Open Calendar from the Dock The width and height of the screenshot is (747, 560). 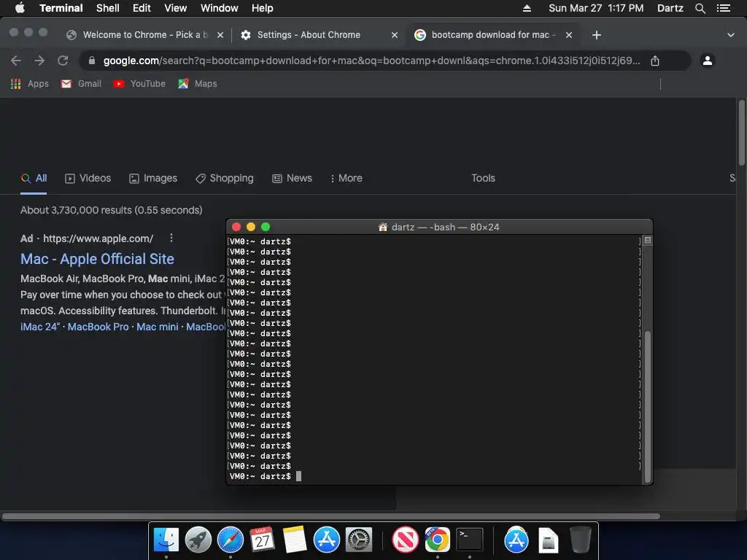click(262, 540)
